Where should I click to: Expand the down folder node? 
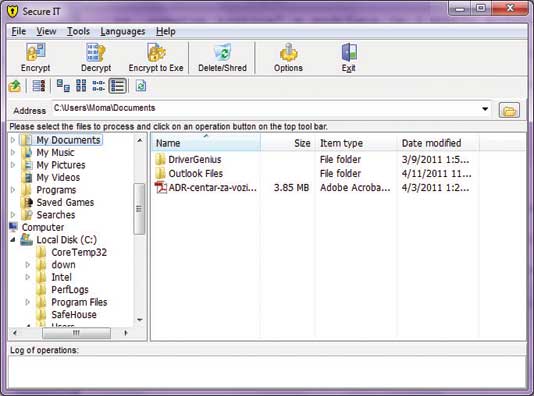pos(28,265)
